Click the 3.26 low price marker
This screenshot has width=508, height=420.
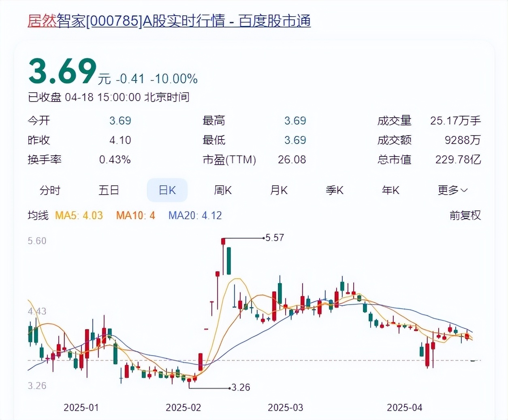coord(241,388)
